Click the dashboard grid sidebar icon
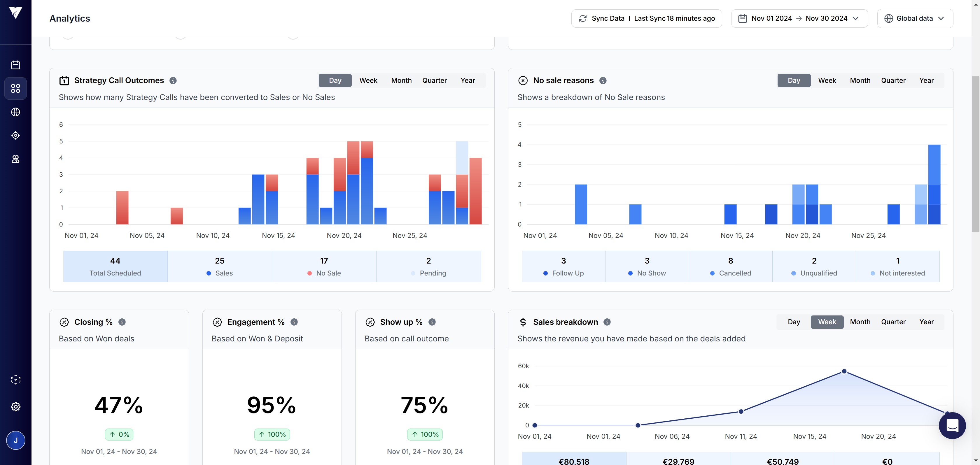This screenshot has width=980, height=465. (15, 89)
